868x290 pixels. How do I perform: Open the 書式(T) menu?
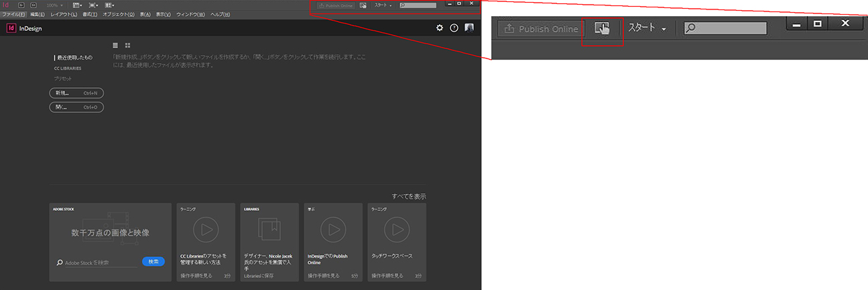(x=90, y=14)
